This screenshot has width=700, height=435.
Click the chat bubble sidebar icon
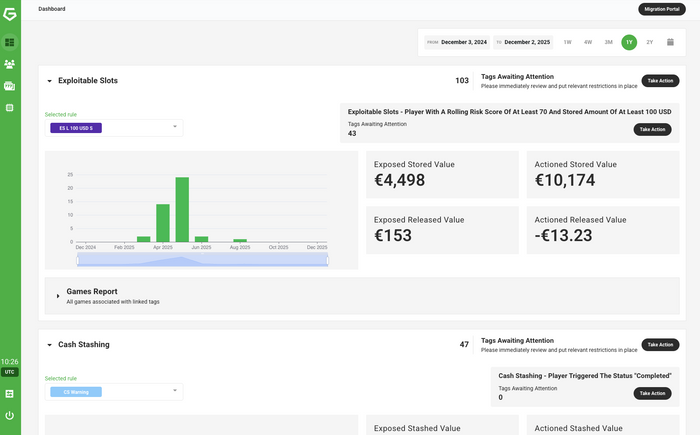point(10,86)
